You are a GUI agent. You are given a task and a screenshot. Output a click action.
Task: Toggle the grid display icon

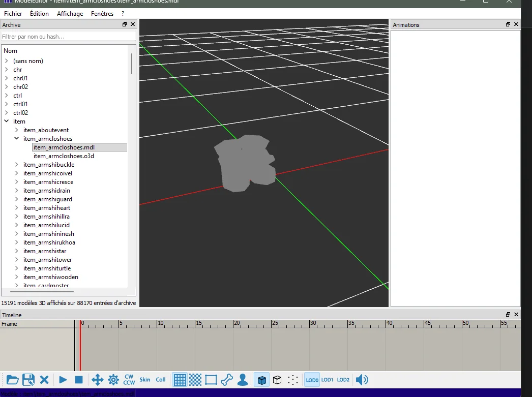click(180, 380)
